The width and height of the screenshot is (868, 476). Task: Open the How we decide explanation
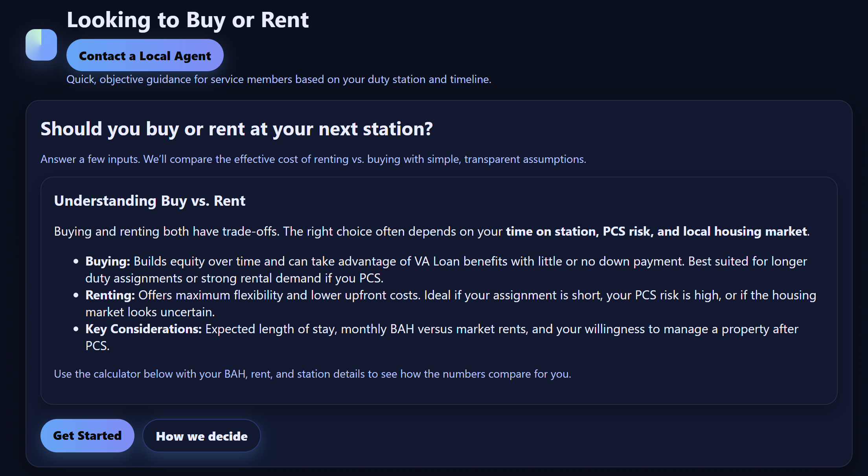click(201, 436)
